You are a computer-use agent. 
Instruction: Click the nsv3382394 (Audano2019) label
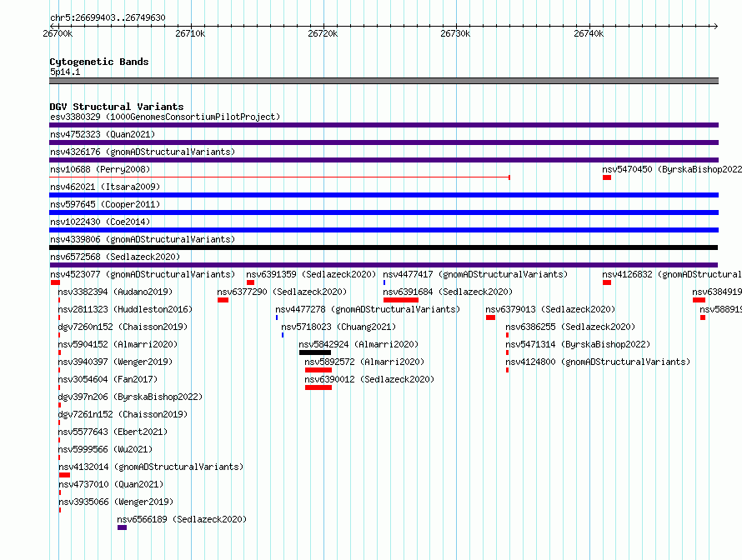pyautogui.click(x=115, y=292)
